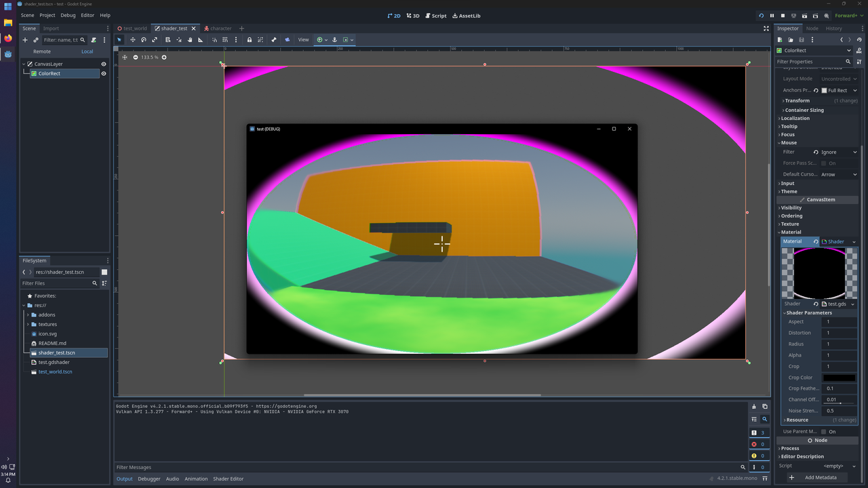Open the Windows Start menu
The image size is (868, 488).
(x=8, y=7)
